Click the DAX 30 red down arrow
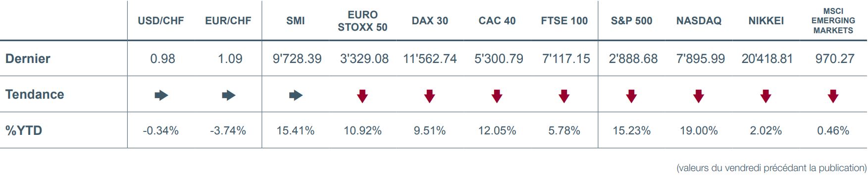 (430, 96)
